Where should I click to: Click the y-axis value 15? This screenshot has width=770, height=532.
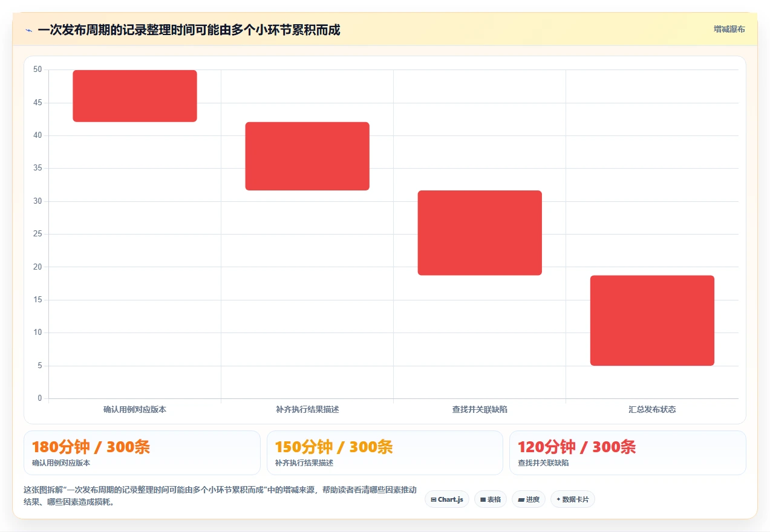(38, 300)
